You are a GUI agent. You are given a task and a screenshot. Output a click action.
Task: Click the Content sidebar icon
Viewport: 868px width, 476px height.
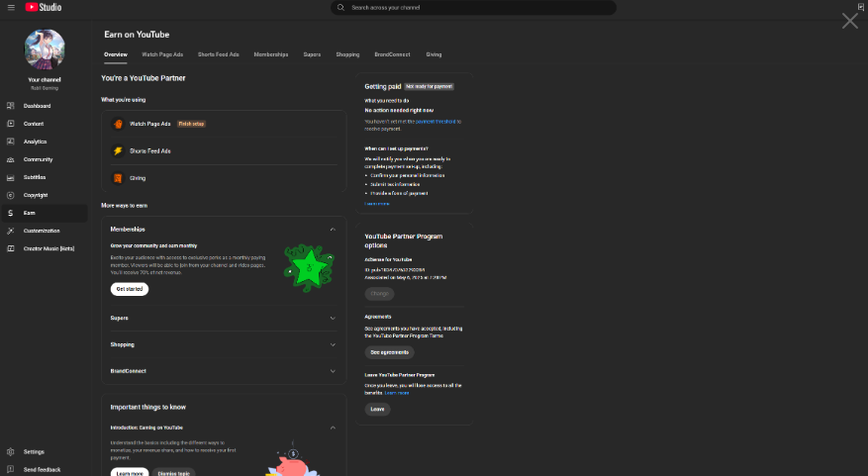tap(11, 124)
